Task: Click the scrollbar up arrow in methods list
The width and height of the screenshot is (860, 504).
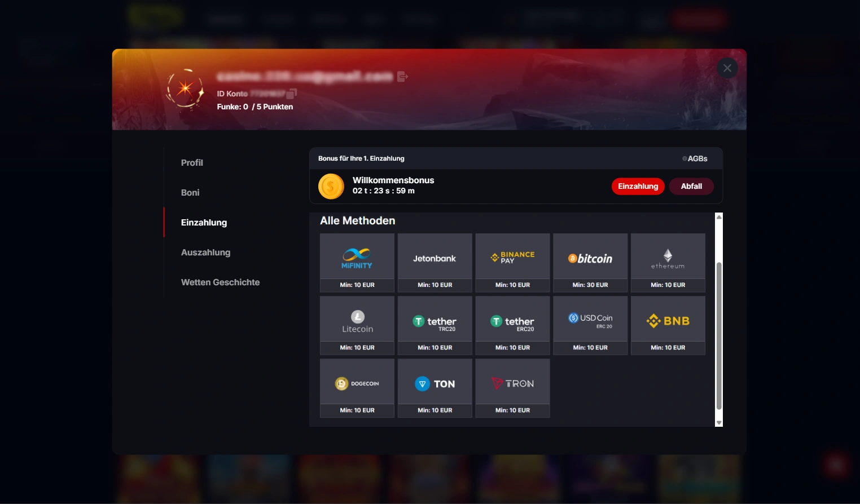Action: 719,217
